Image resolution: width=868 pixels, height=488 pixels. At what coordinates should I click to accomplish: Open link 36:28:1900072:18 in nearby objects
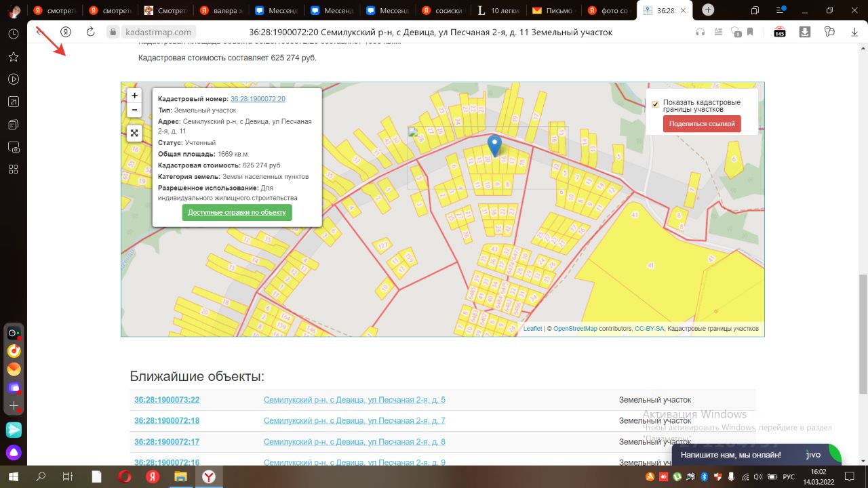[167, 421]
